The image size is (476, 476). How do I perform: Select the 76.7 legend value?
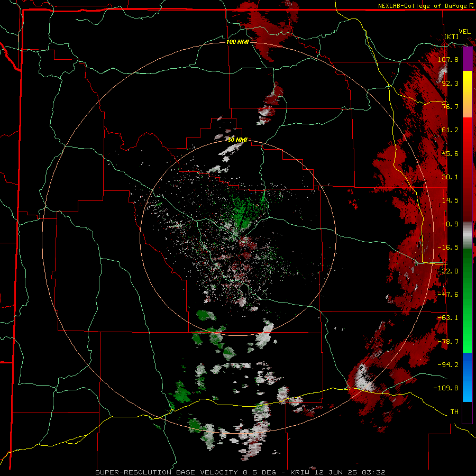click(x=450, y=106)
